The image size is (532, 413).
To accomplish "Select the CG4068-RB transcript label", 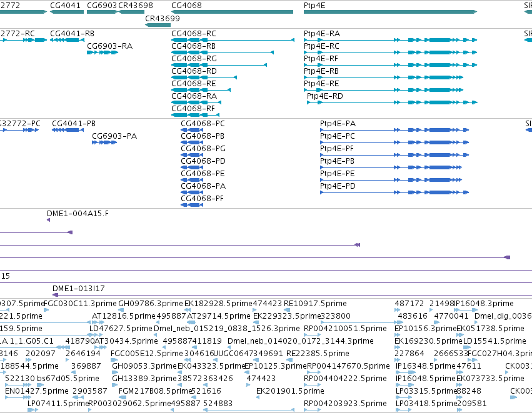I will [194, 46].
